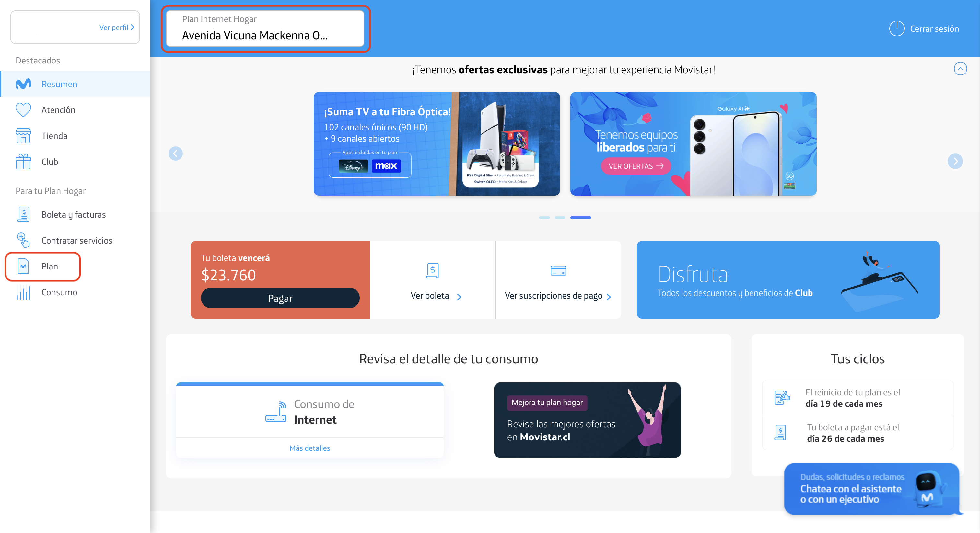The height and width of the screenshot is (533, 980).
Task: Click the gift box icon next to Club
Action: tap(23, 162)
